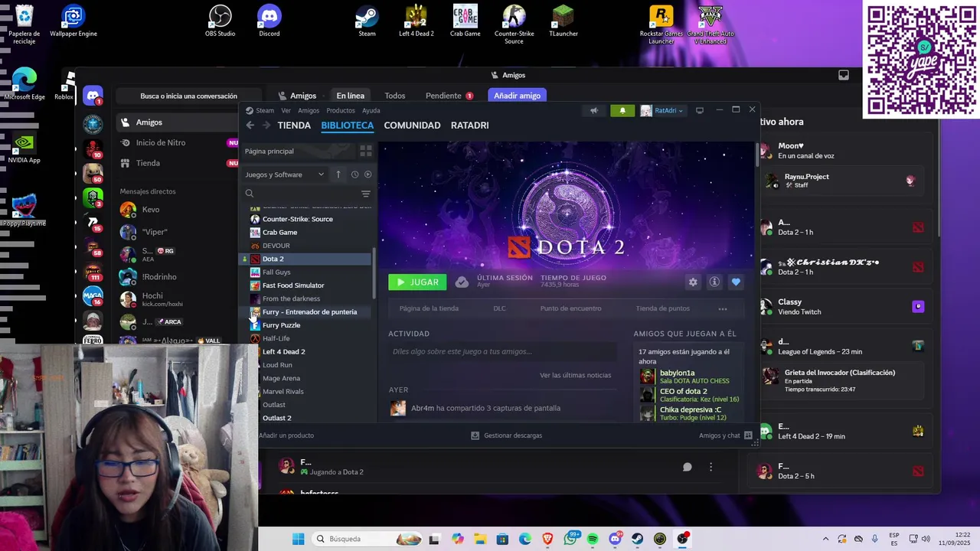
Task: Open the Ayuda menu in Steam
Action: click(371, 110)
